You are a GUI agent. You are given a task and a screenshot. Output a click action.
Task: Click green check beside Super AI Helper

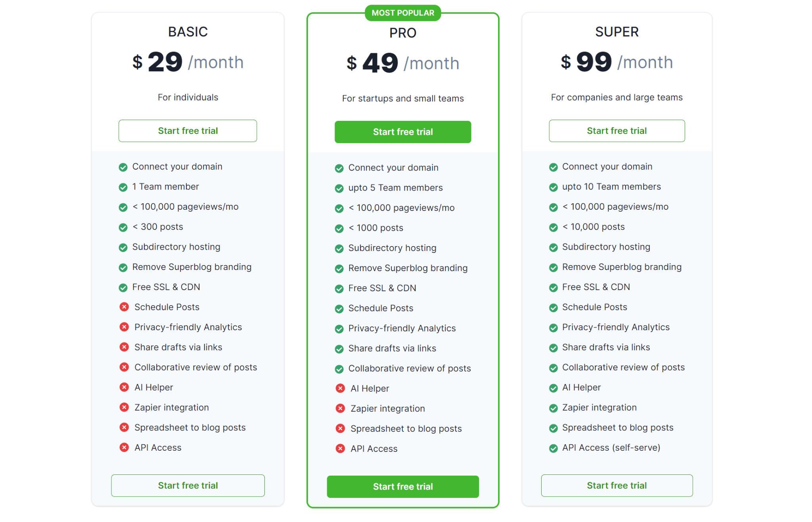point(553,388)
